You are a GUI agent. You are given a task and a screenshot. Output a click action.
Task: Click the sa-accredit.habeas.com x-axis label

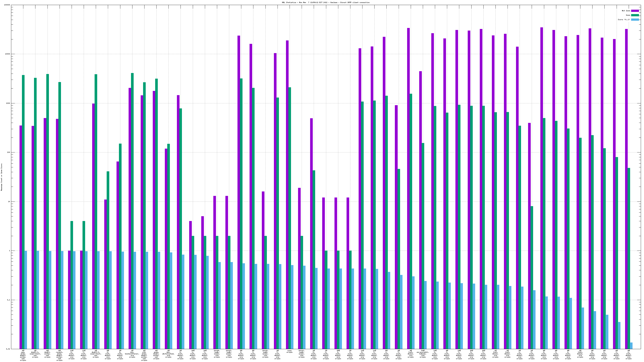[422, 354]
